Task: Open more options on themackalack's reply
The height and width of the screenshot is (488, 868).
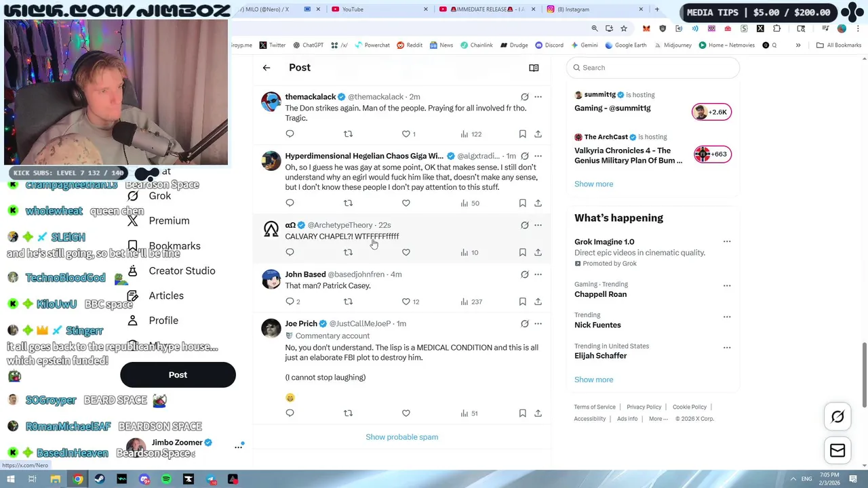Action: (x=538, y=97)
